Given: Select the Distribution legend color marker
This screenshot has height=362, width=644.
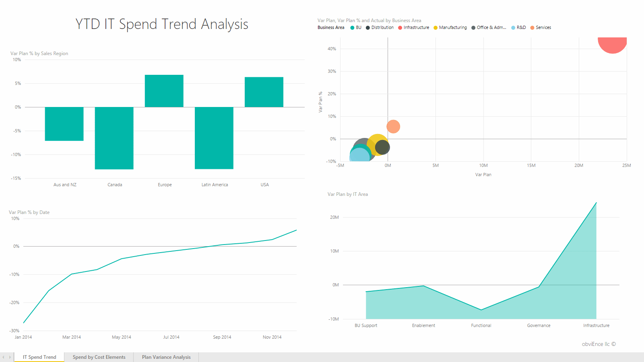Looking at the screenshot, I should [x=367, y=28].
